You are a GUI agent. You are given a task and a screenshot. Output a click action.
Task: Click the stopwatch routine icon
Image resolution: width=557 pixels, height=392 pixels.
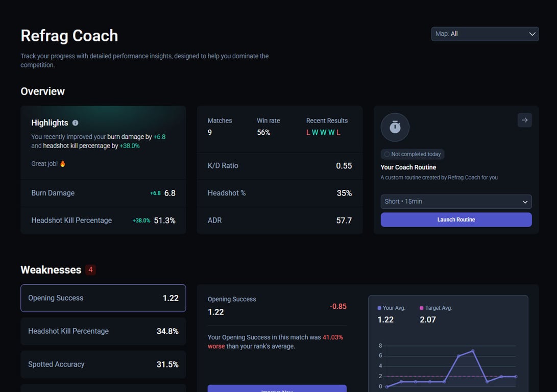click(x=395, y=127)
